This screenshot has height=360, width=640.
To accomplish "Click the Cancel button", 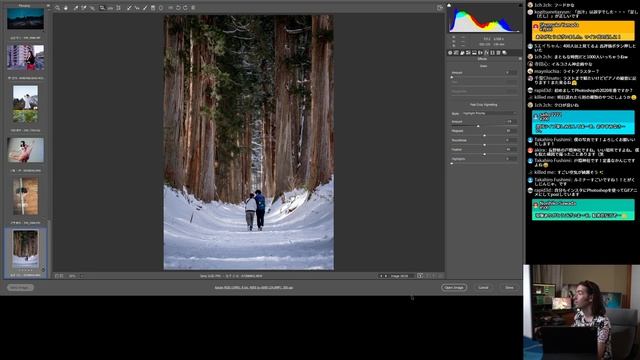I will (483, 287).
